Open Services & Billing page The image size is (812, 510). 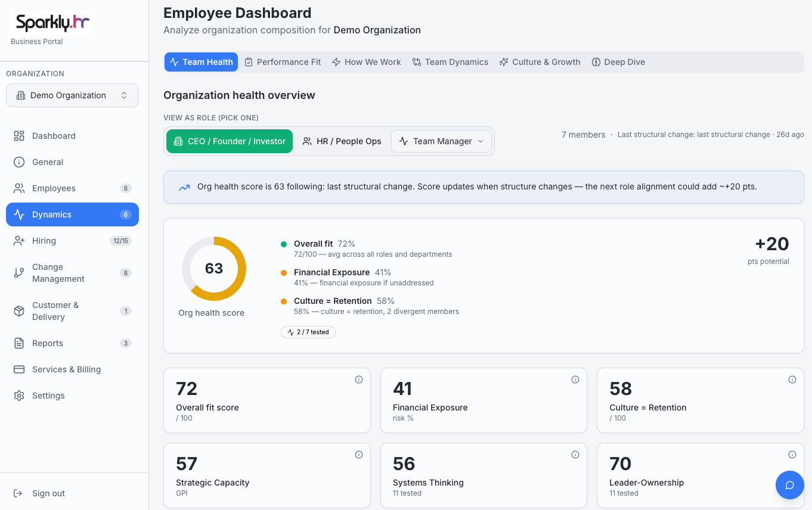pyautogui.click(x=72, y=369)
